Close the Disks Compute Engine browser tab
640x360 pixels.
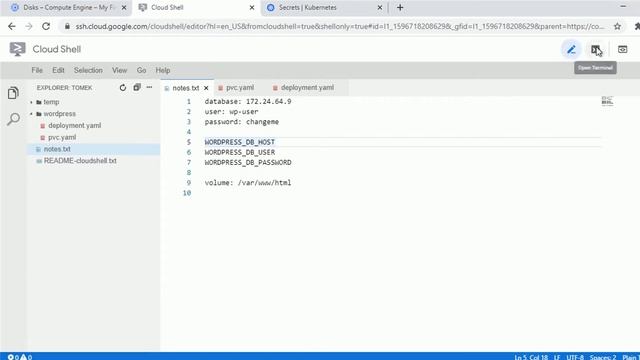click(x=124, y=7)
